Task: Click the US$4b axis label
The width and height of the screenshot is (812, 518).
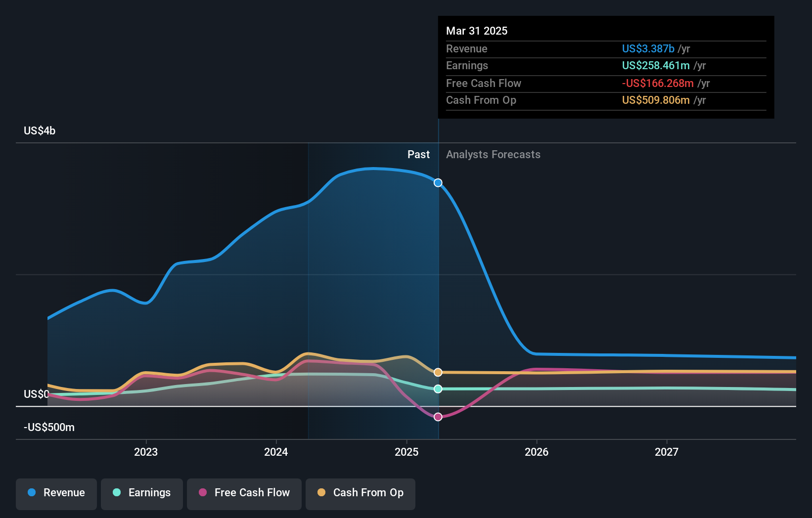Action: point(40,130)
